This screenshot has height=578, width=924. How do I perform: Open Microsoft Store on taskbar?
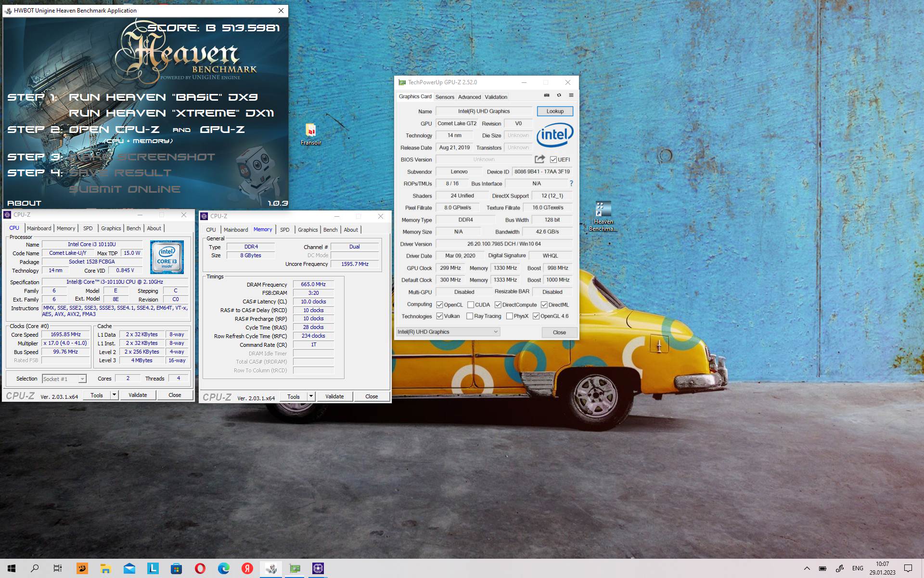[x=176, y=568]
